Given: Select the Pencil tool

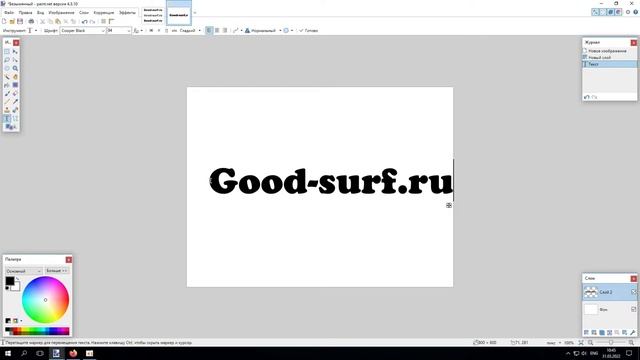Looking at the screenshot, I should pos(7,102).
